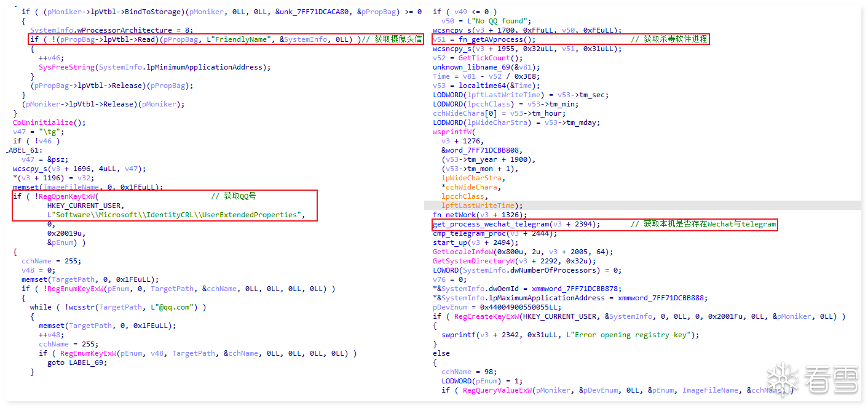The width and height of the screenshot is (868, 408).
Task: Click the 获取本机是否存在Wechat与telegram comment
Action: click(x=703, y=224)
